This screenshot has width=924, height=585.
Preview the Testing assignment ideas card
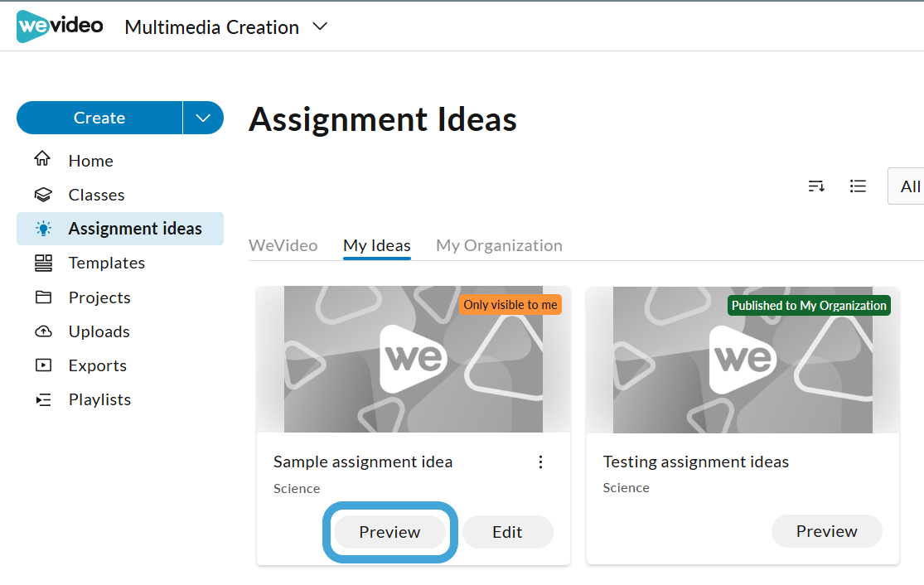click(827, 531)
